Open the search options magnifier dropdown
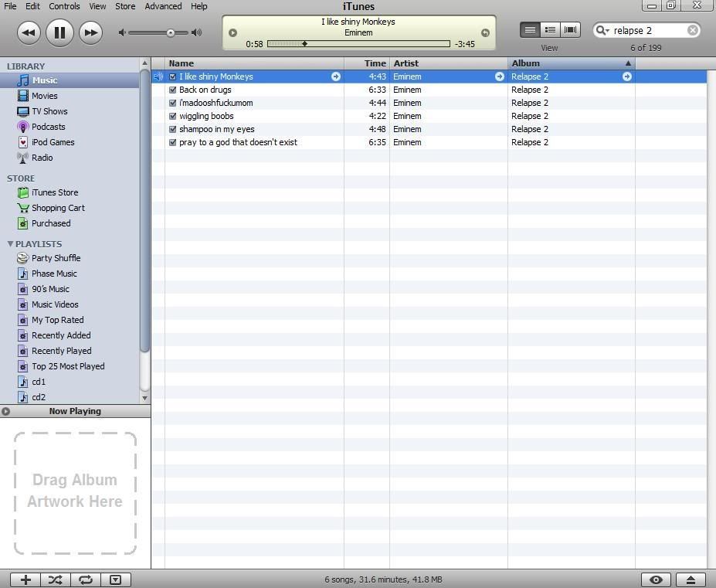 (602, 31)
